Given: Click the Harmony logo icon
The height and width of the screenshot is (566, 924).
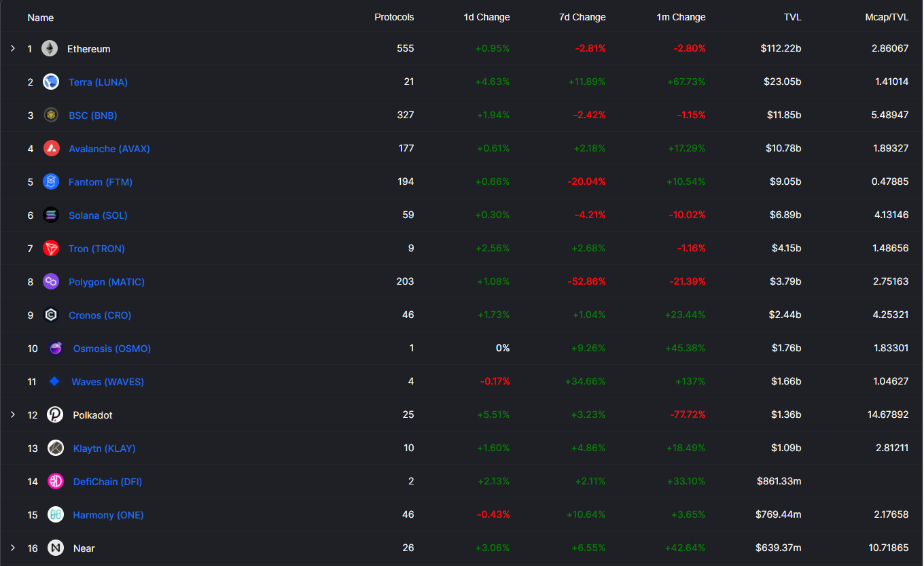Looking at the screenshot, I should (56, 514).
